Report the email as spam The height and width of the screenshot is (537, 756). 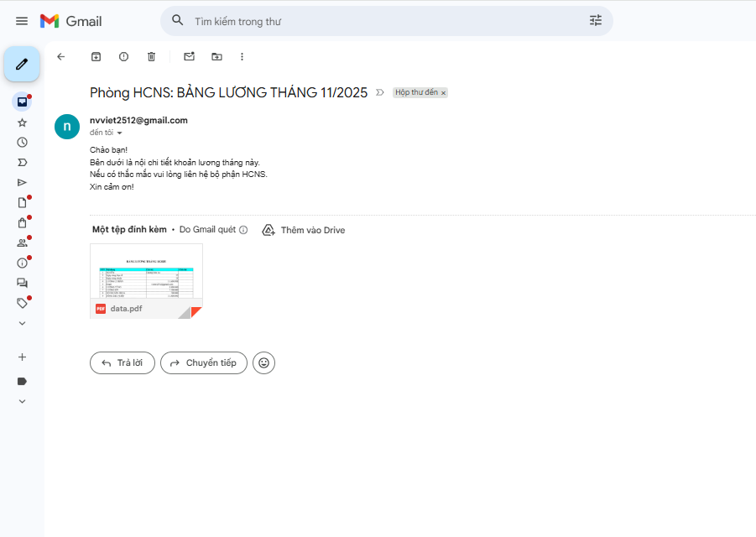[124, 56]
